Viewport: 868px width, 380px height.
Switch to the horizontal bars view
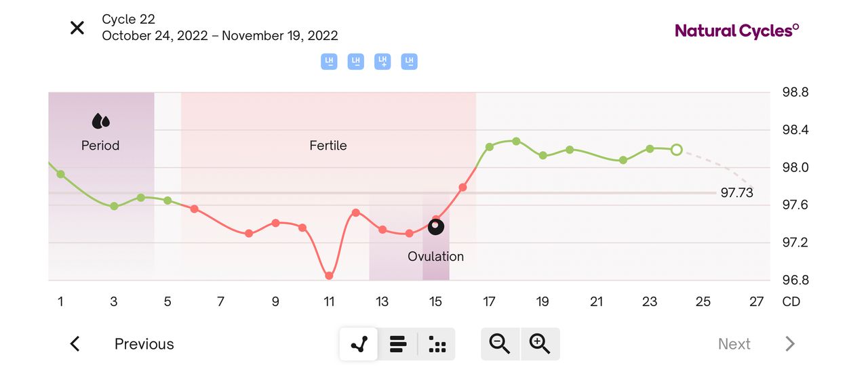pyautogui.click(x=398, y=344)
